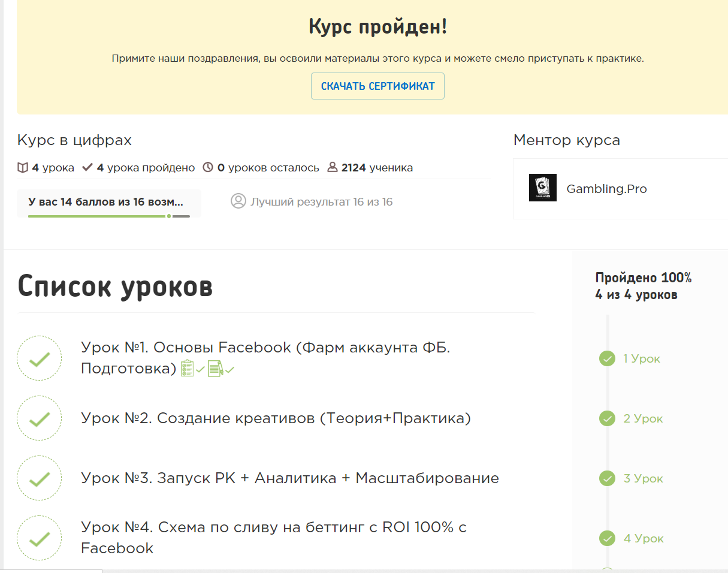Click the green check next to '1 Урок'
This screenshot has width=728, height=573.
click(607, 358)
